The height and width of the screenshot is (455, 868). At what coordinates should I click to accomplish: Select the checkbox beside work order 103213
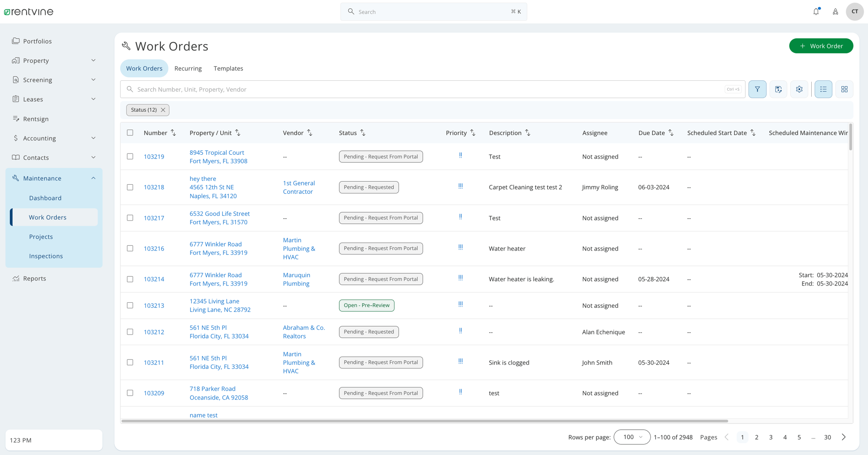click(130, 305)
